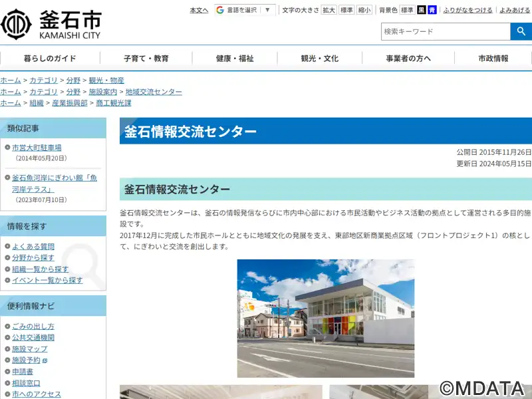This screenshot has height=399, width=532.
Task: Click 公共交通機関 link
Action: (33, 338)
